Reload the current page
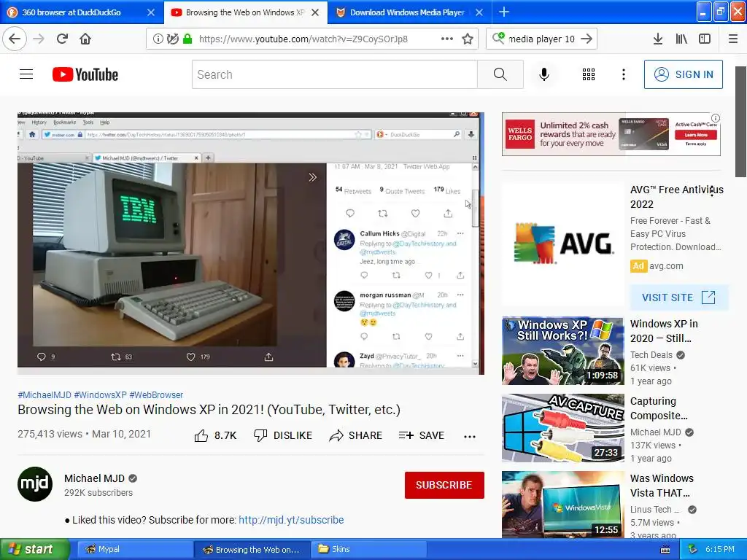The width and height of the screenshot is (747, 560). [x=62, y=39]
